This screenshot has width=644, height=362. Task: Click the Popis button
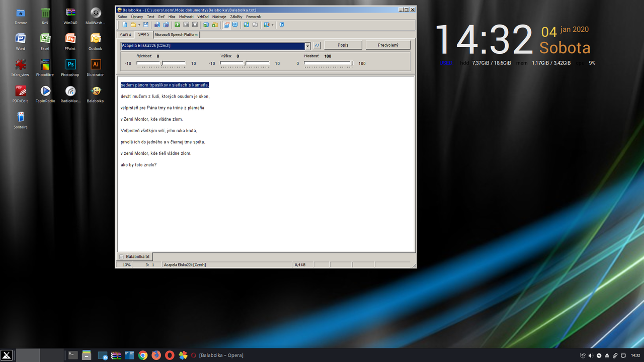(343, 45)
